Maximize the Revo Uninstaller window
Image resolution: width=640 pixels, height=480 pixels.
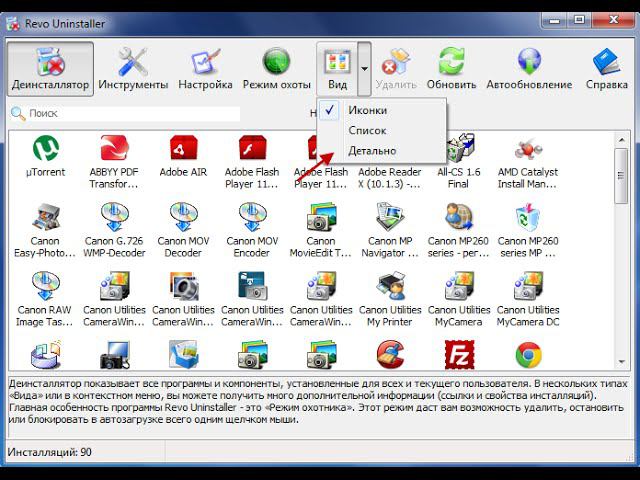[x=579, y=20]
